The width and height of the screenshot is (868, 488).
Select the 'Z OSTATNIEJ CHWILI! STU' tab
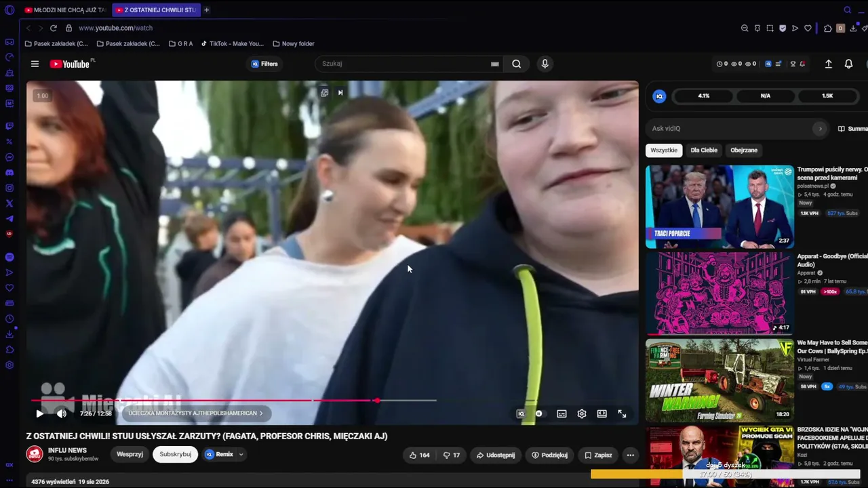click(155, 10)
